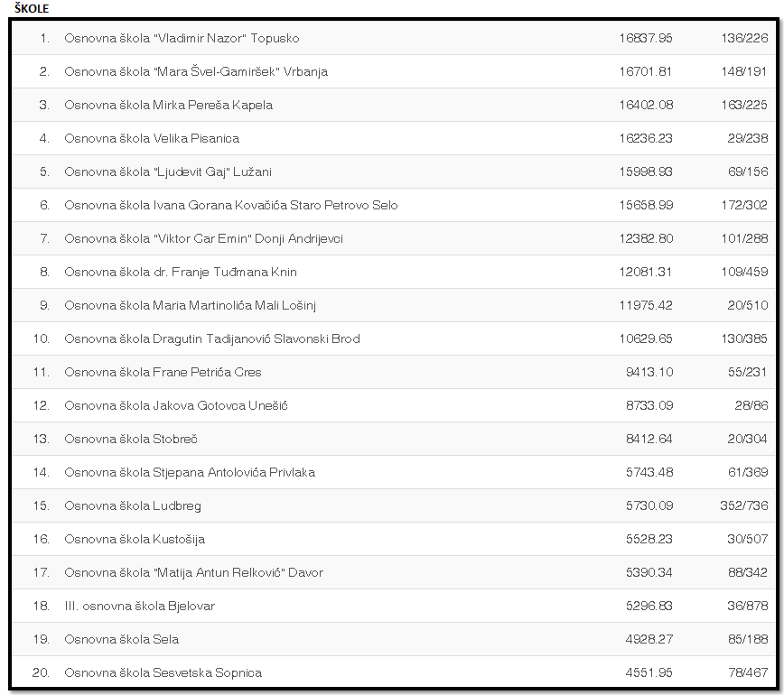Select score 16402.08
The height and width of the screenshot is (695, 784).
[646, 106]
